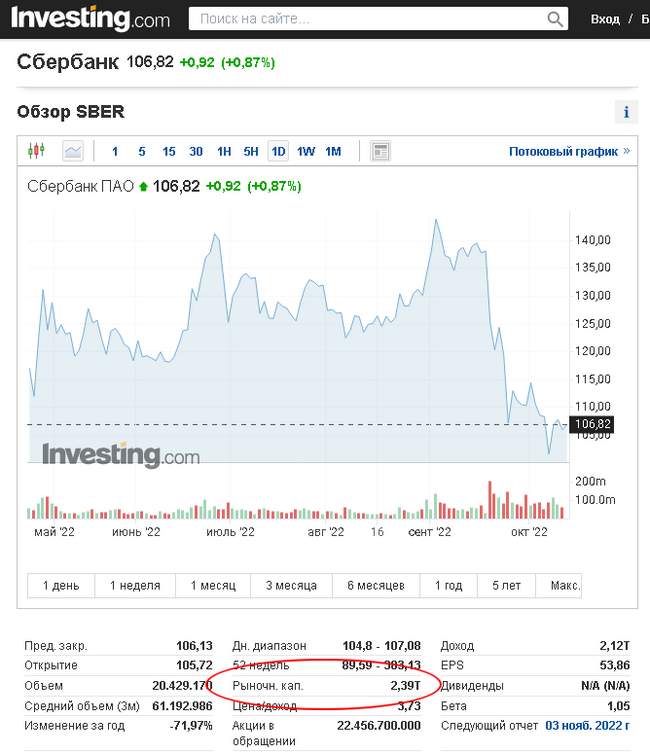Viewport: 650px width, 754px height.
Task: Click the Вход login link
Action: [x=605, y=19]
